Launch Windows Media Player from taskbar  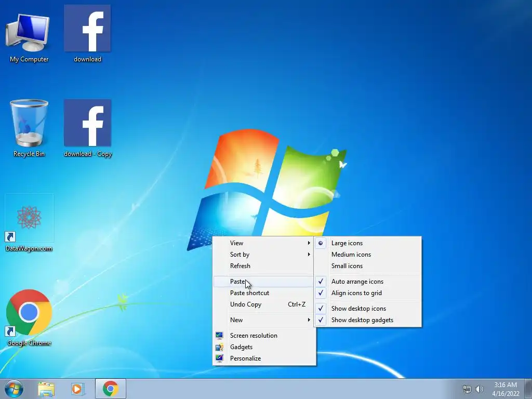pyautogui.click(x=78, y=389)
